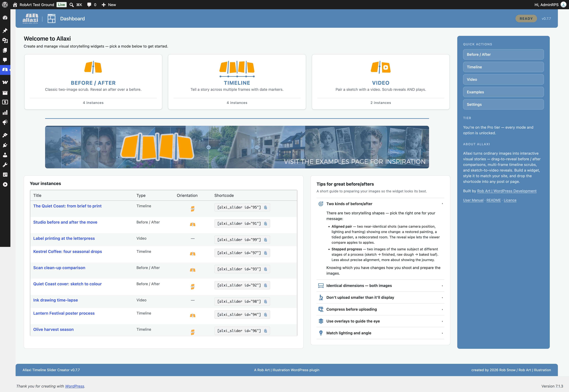Screen dimensions: 569x392
Task: Copy shortcode for slider id 95
Action: [265, 208]
